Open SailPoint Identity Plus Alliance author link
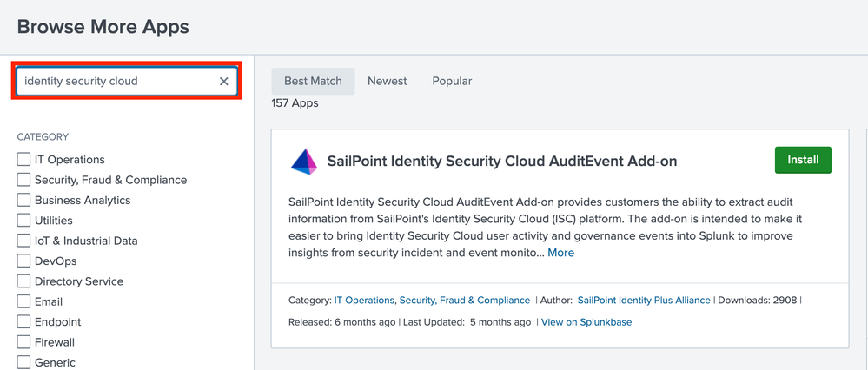This screenshot has width=868, height=370. click(x=644, y=300)
